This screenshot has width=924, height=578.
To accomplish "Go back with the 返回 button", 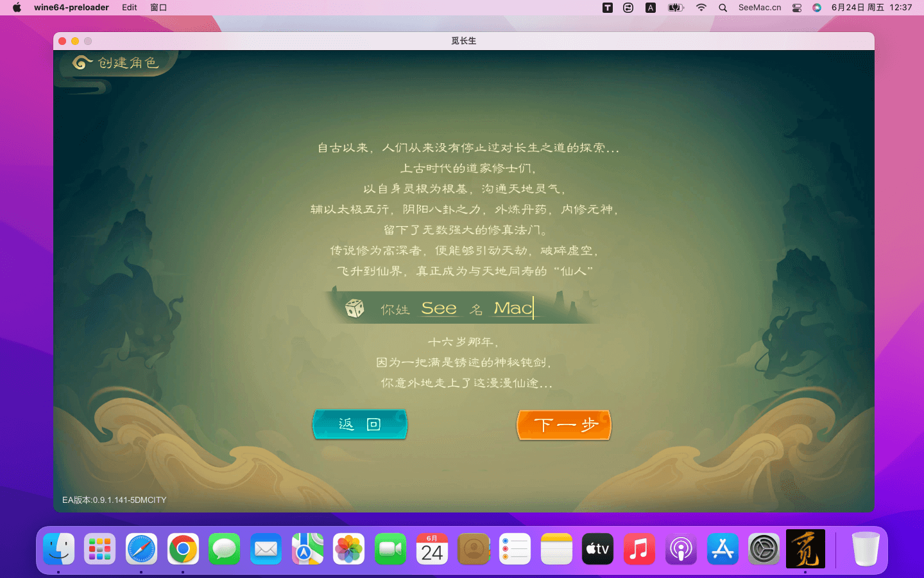I will click(x=360, y=425).
